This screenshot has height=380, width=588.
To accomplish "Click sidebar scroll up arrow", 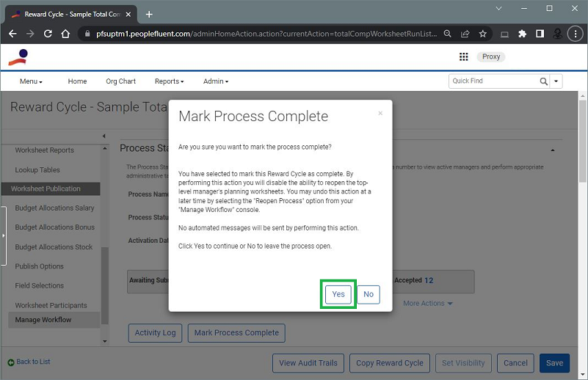I will 105,148.
